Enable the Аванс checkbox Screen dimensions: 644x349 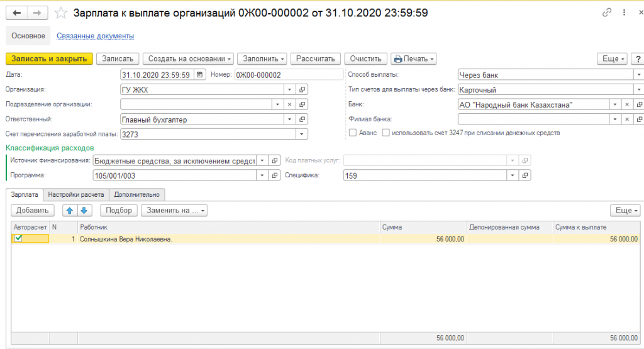point(352,133)
